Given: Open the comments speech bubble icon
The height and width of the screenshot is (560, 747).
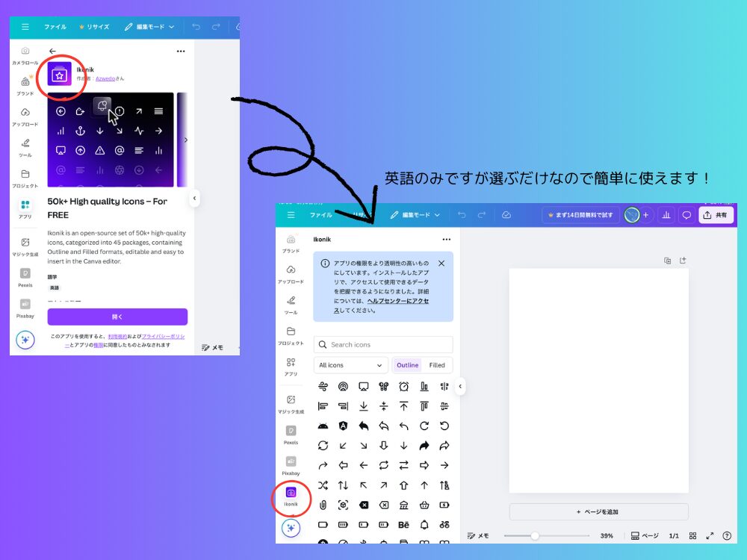Looking at the screenshot, I should tap(686, 215).
